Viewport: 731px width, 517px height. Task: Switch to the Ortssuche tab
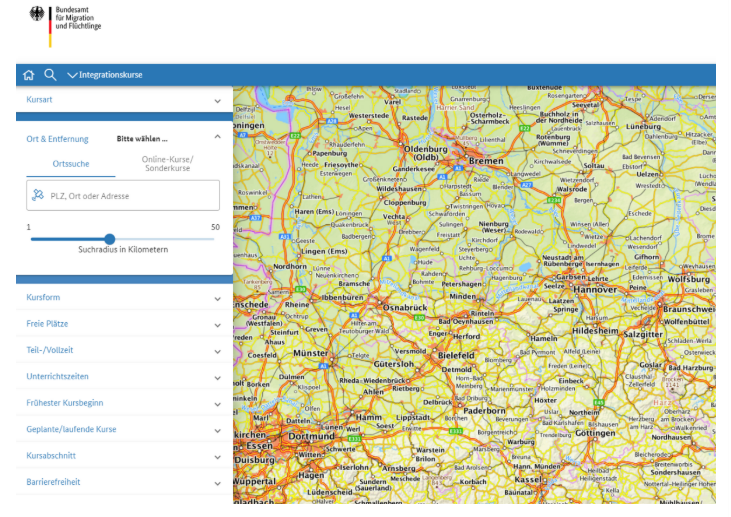[x=71, y=164]
